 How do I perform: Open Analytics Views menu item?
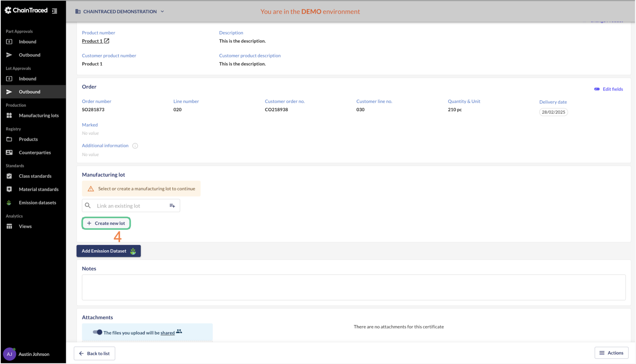click(x=25, y=226)
